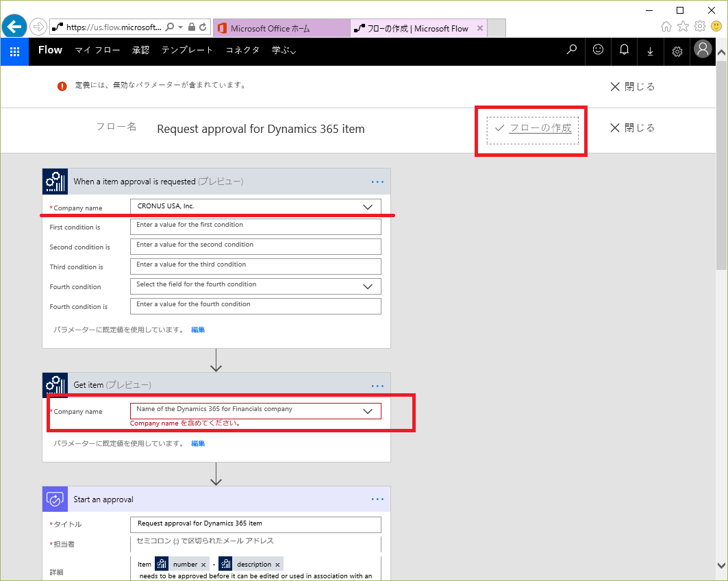
Task: Open browser favorites star icon
Action: point(683,26)
